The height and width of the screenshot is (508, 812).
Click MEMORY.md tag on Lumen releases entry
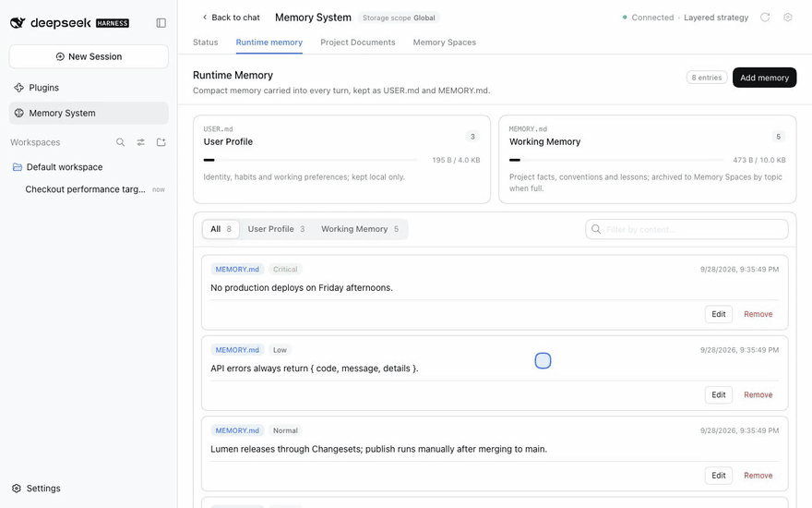tap(237, 430)
